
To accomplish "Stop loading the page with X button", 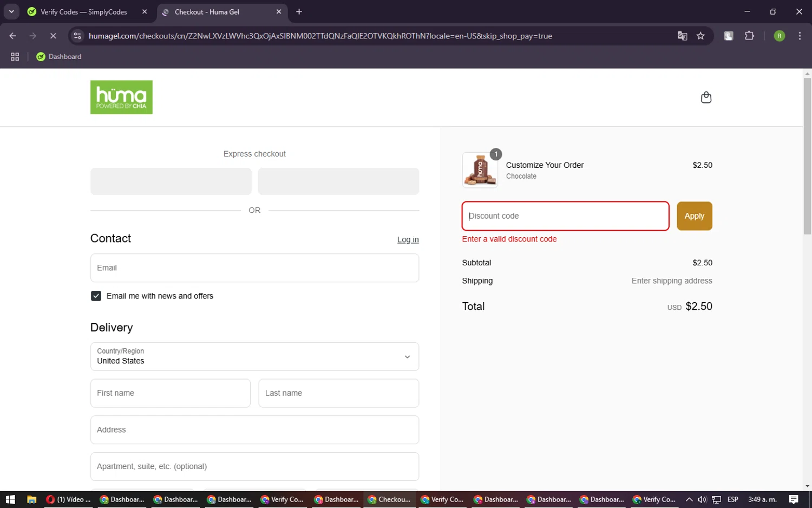I will point(53,36).
